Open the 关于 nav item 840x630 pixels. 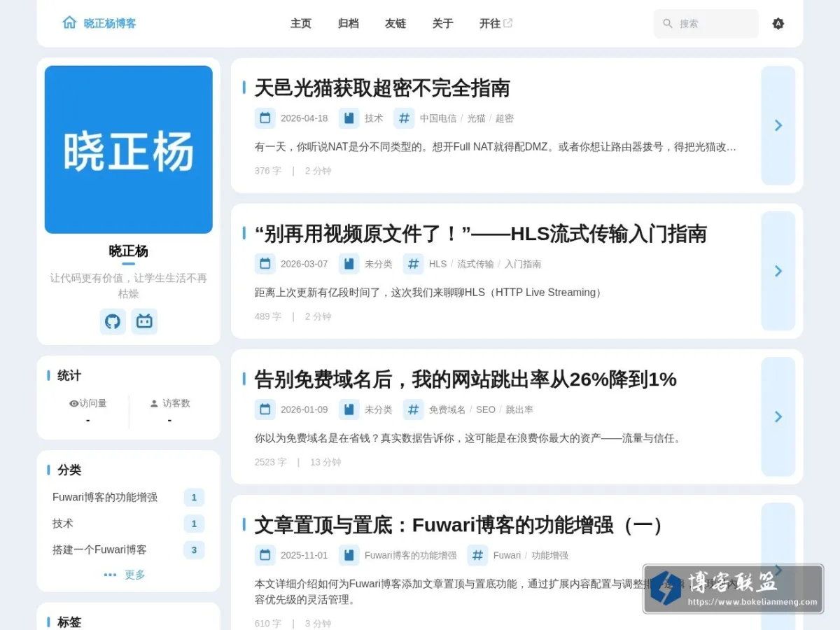tap(442, 23)
